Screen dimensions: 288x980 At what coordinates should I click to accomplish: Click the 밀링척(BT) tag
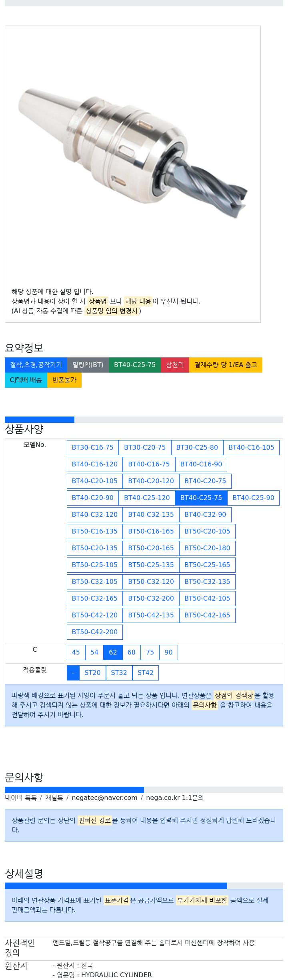point(88,365)
